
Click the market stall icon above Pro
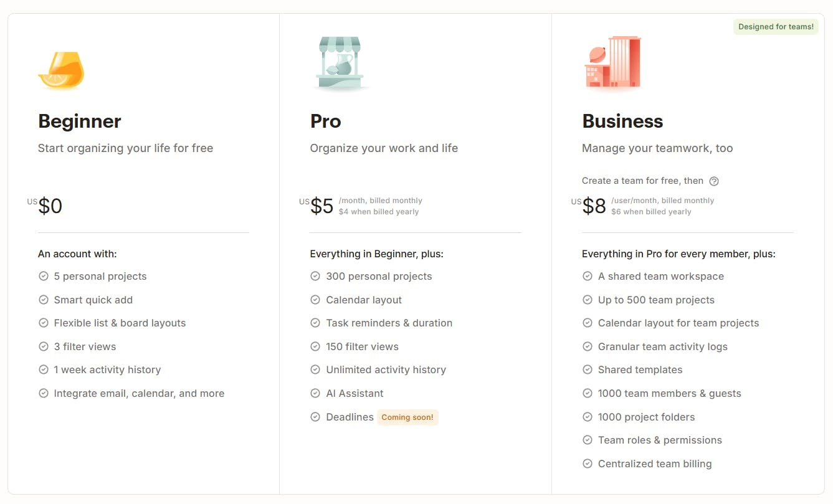(339, 62)
